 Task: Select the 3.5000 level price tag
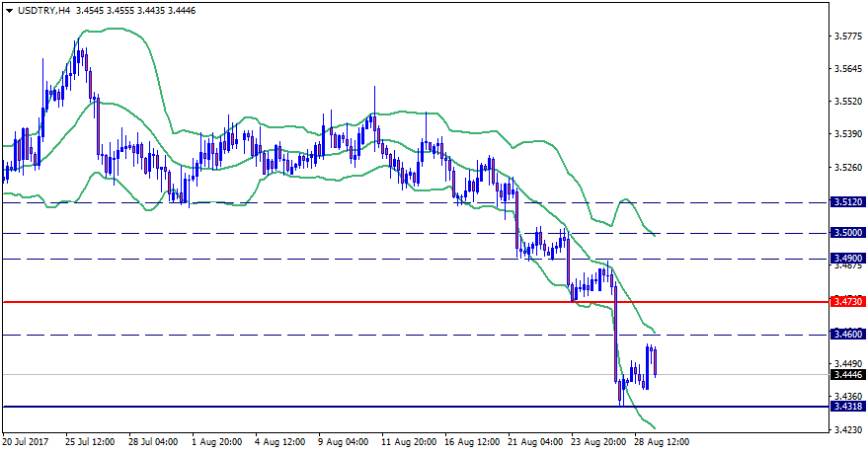point(848,234)
